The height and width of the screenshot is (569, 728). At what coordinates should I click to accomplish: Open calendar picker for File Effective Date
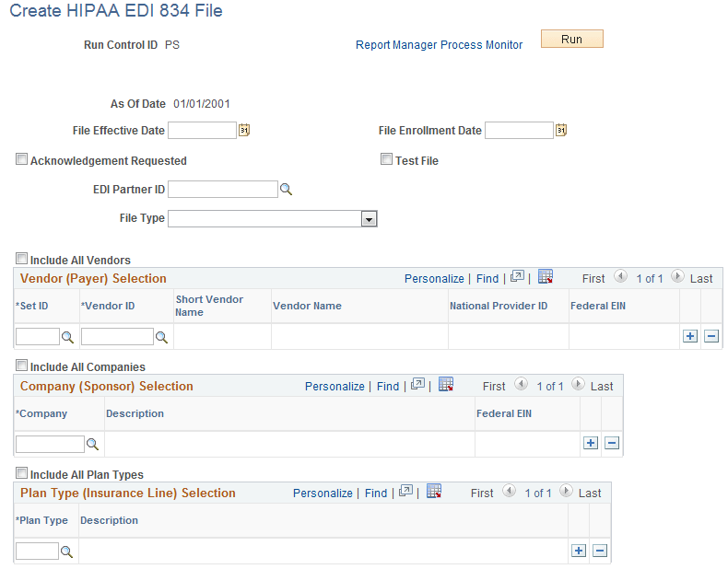coord(244,131)
